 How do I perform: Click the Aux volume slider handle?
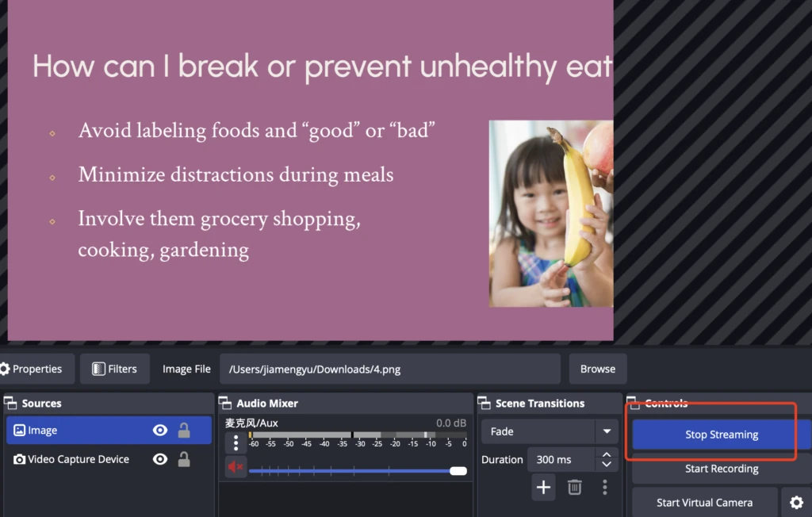(x=458, y=471)
